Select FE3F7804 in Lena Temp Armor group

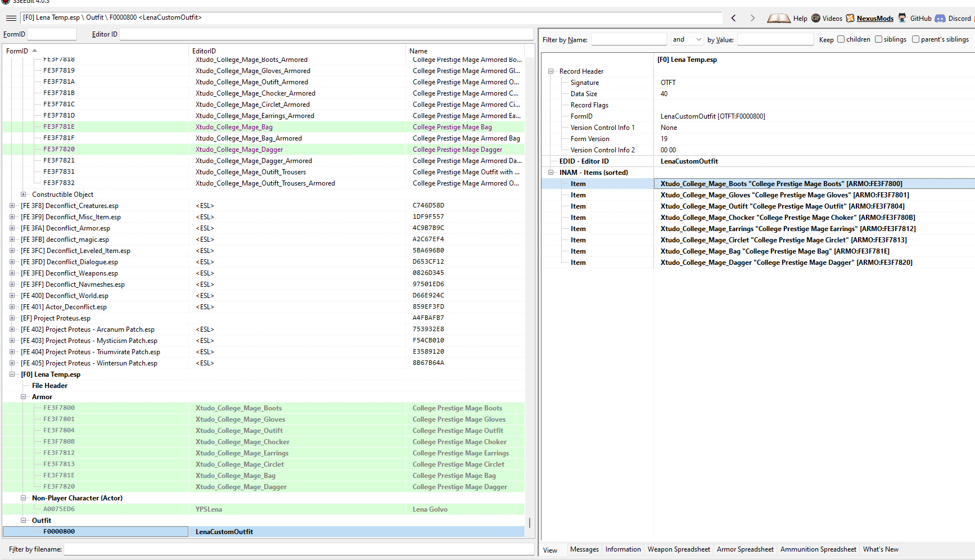[x=263, y=431]
